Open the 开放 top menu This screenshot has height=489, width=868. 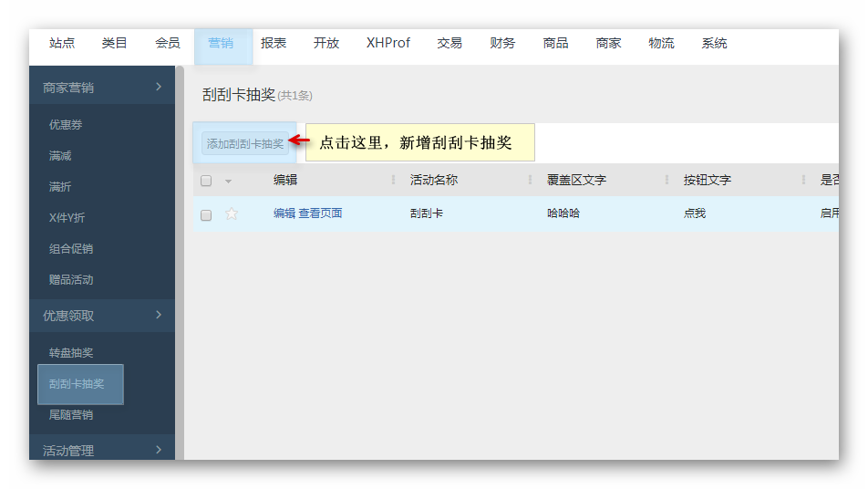(326, 43)
